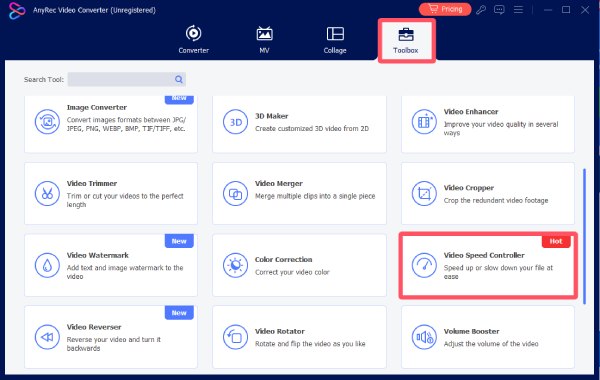Click the MV tab picture icon
Image resolution: width=600 pixels, height=380 pixels.
tap(264, 34)
